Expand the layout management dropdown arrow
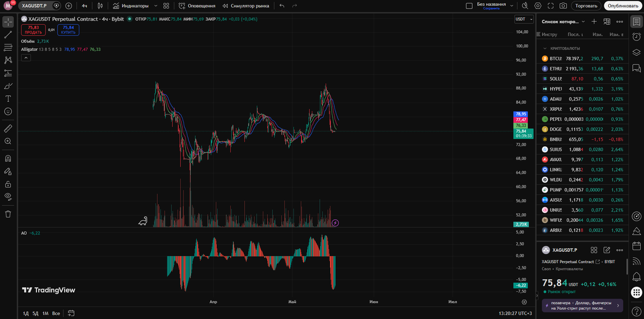The width and height of the screenshot is (644, 319). [512, 6]
